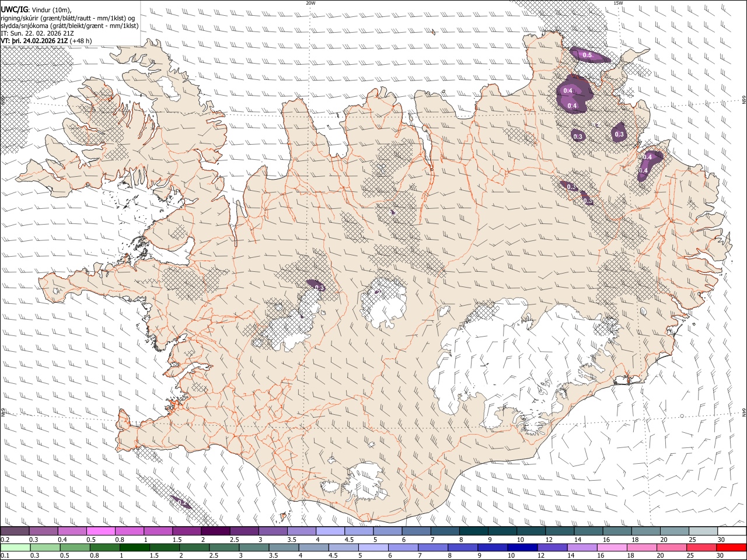Click the 0.5 precipitation label in northeast
The width and height of the screenshot is (747, 560).
587,55
